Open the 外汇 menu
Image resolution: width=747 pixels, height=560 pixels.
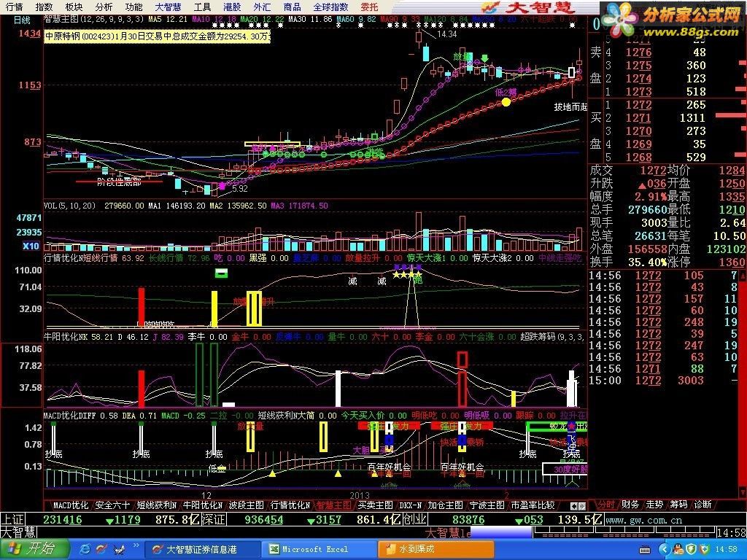tap(262, 7)
